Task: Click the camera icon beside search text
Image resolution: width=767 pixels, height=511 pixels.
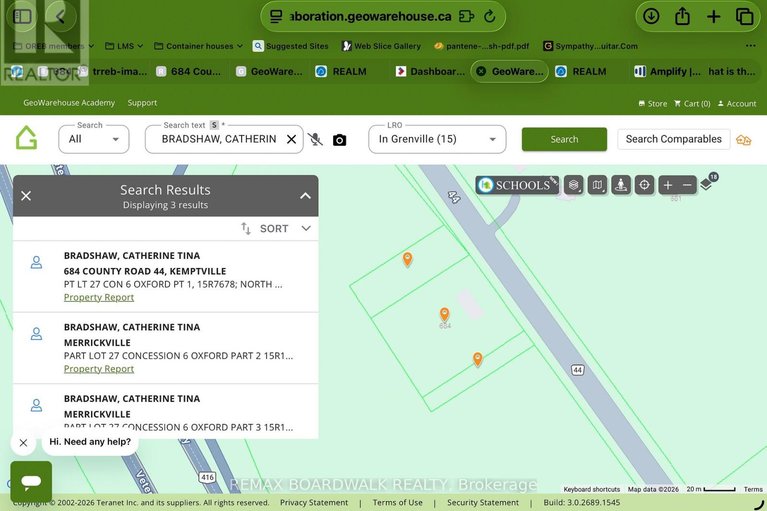Action: click(339, 140)
